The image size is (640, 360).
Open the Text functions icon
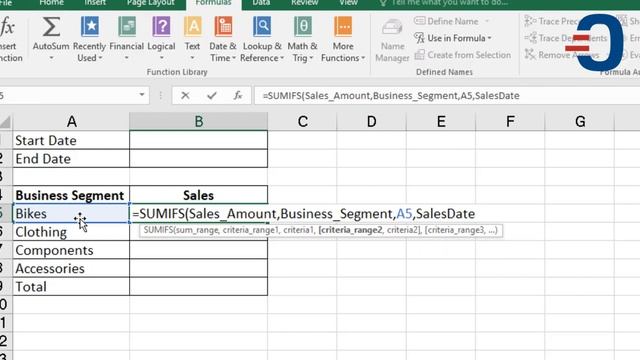click(192, 28)
